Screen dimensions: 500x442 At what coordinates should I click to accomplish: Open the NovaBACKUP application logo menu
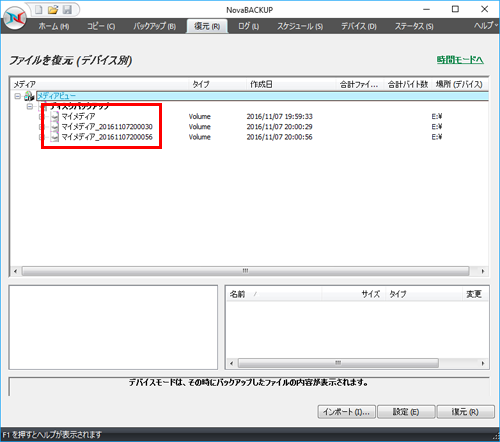pos(15,18)
